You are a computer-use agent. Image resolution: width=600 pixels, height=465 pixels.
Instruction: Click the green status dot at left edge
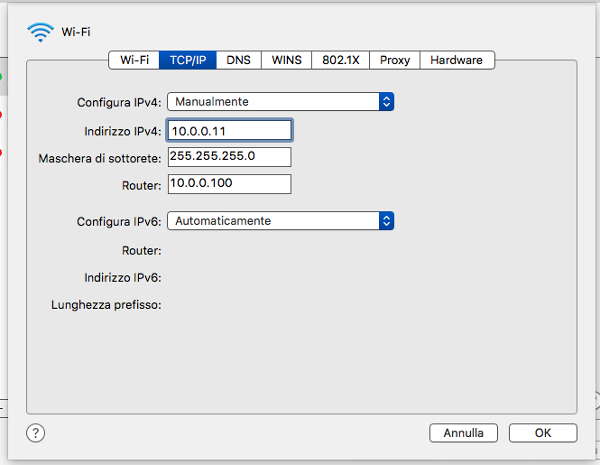pyautogui.click(x=1, y=76)
